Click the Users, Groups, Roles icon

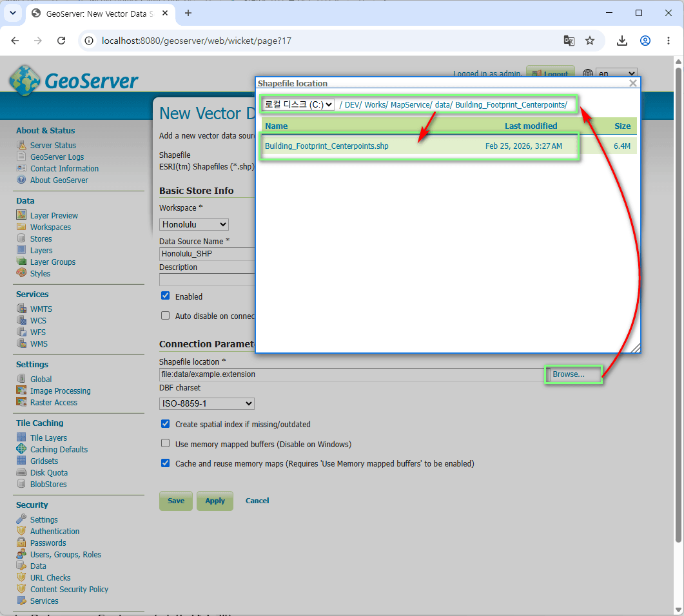click(21, 554)
